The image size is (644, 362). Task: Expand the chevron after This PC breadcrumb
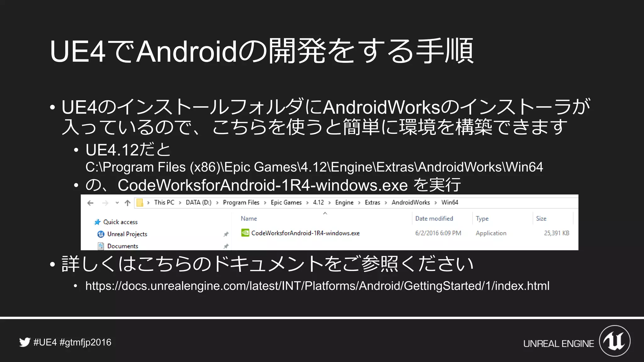[180, 203]
